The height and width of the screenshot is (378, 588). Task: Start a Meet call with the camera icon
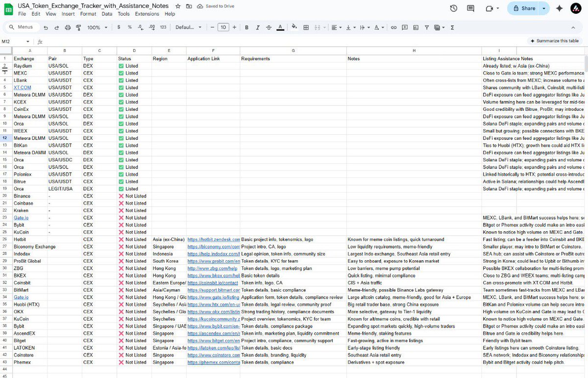[x=490, y=8]
